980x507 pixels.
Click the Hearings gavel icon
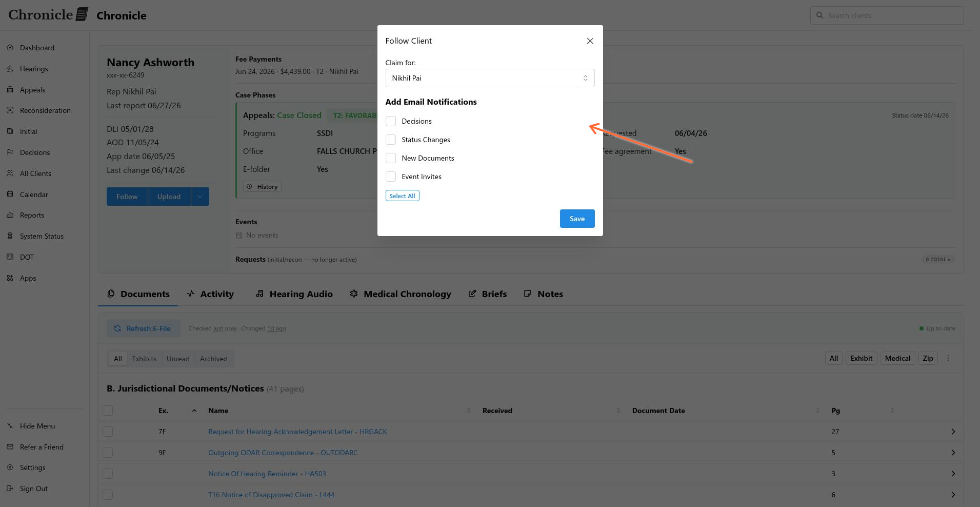pos(10,69)
